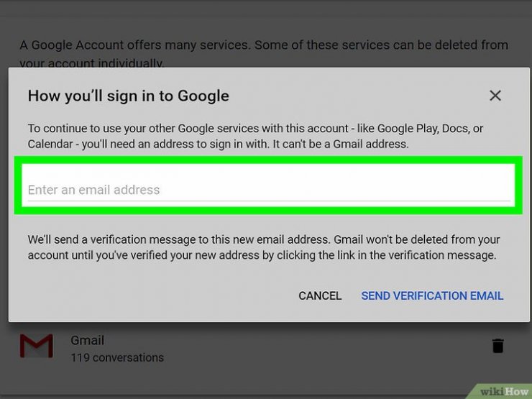Close the sign-in dialog with the X

[495, 96]
